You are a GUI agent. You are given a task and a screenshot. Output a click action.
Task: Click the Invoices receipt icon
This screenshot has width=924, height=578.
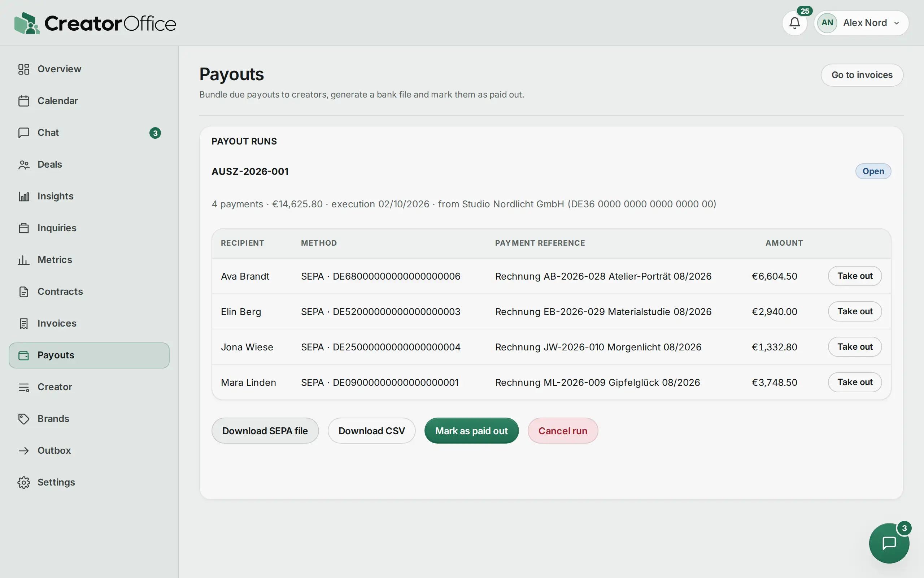point(24,323)
